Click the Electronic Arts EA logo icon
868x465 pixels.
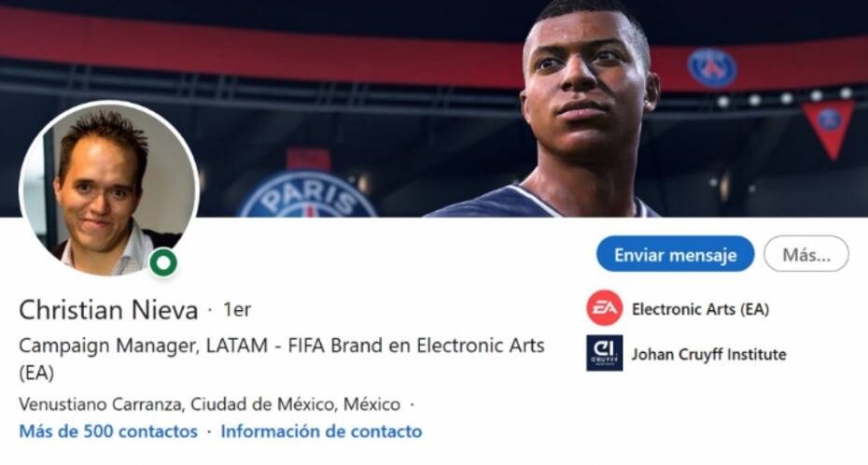(605, 308)
